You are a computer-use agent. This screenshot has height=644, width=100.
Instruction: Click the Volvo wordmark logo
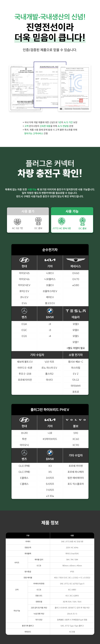(76, 420)
